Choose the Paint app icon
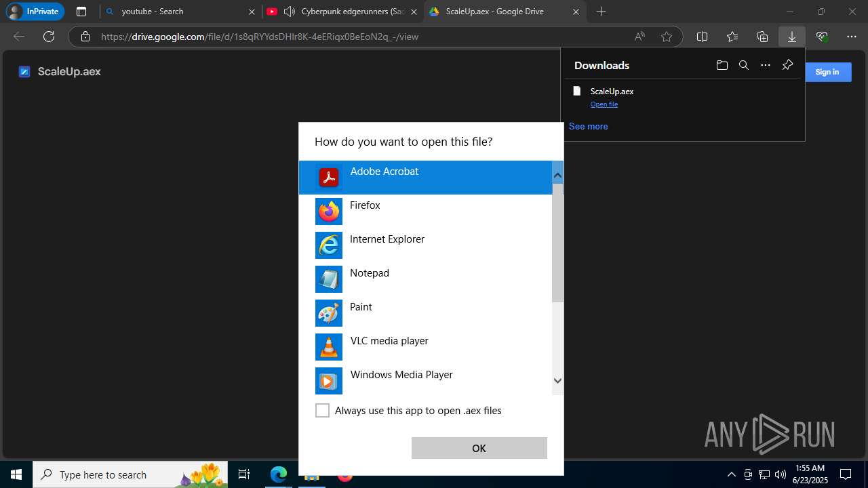The width and height of the screenshot is (868, 488). tap(329, 313)
